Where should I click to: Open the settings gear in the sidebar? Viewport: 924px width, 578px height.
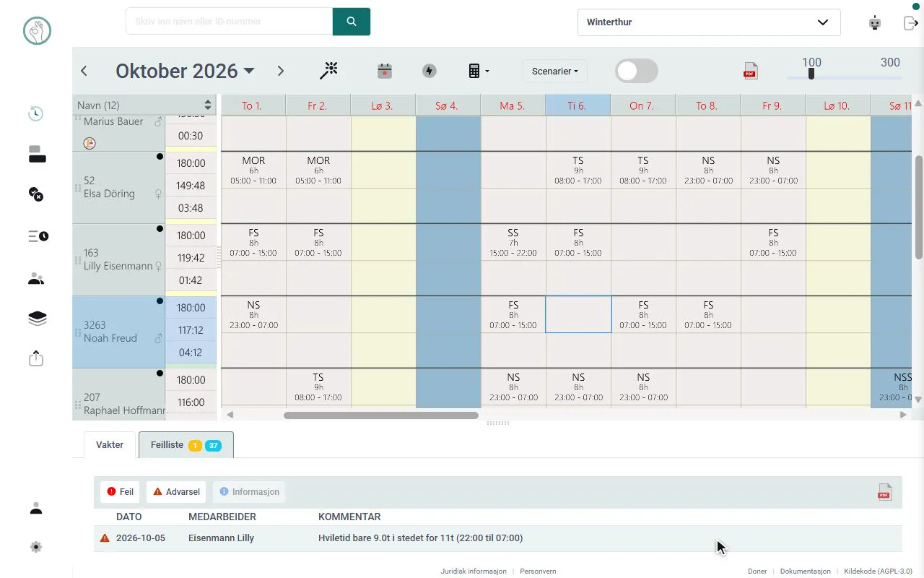point(36,547)
